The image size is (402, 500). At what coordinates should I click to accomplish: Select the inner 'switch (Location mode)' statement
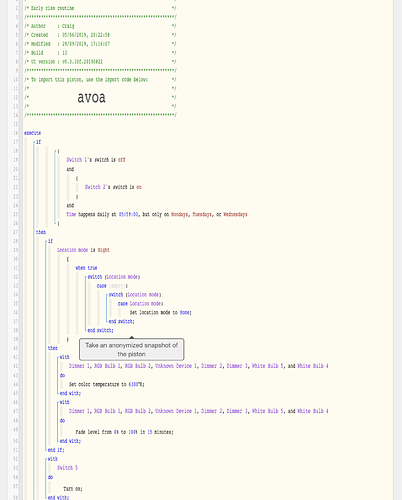pyautogui.click(x=135, y=295)
